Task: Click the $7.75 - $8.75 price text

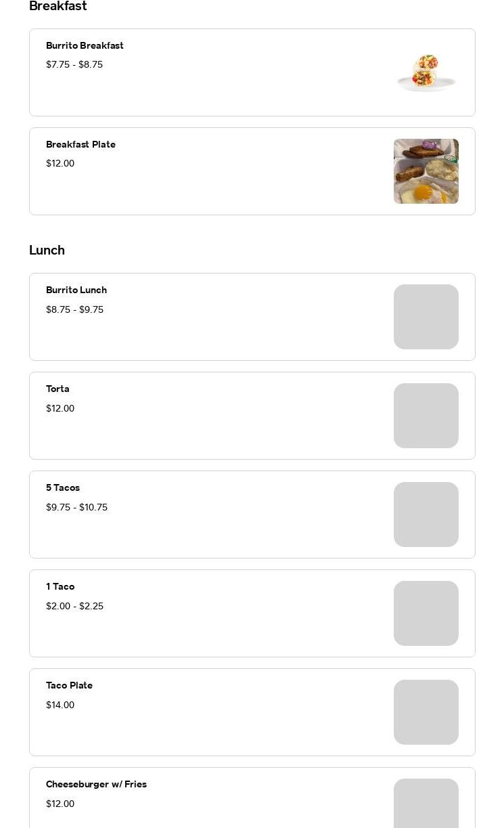Action: pos(74,65)
